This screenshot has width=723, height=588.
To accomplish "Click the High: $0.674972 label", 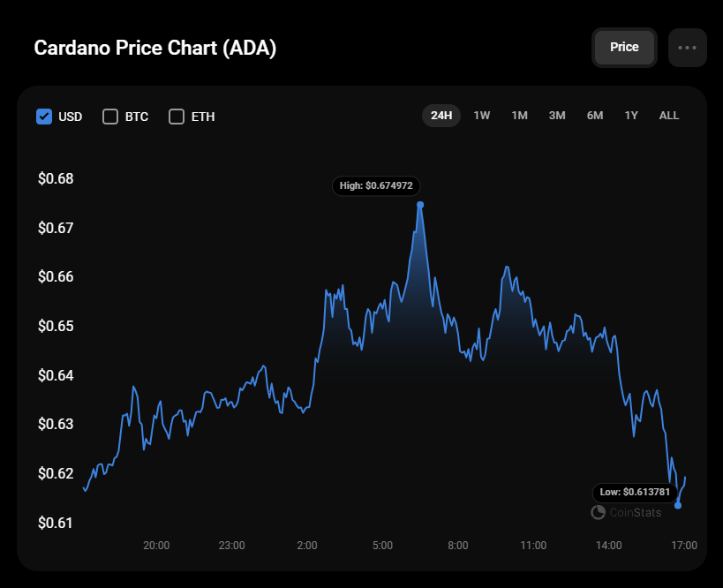I will coord(376,186).
